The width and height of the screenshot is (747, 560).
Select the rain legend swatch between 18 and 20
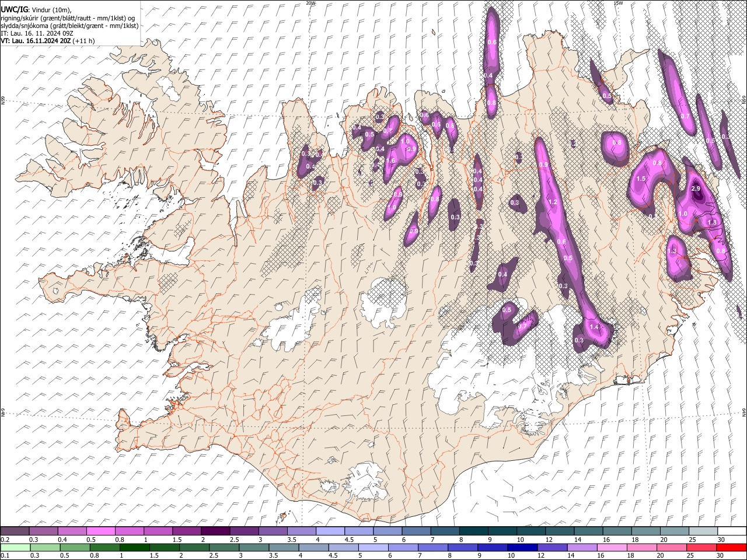(641, 547)
